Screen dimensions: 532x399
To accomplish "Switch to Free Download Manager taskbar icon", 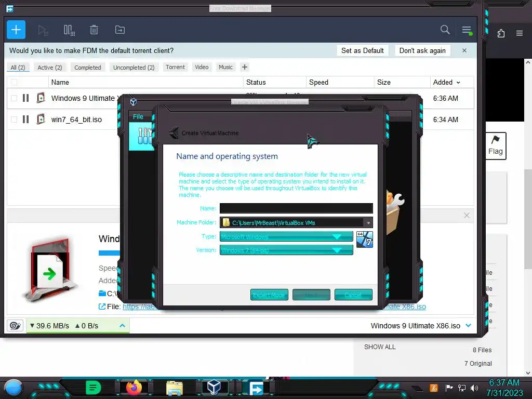I will 256,388.
